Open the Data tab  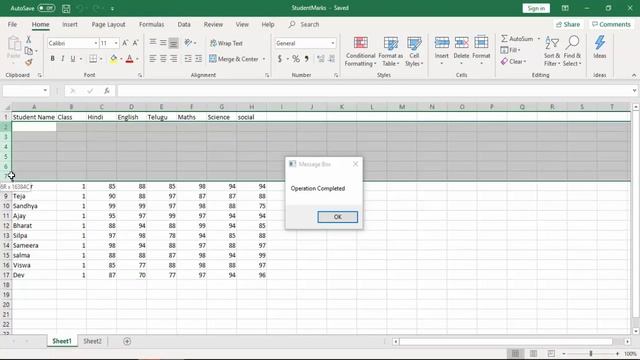[184, 24]
